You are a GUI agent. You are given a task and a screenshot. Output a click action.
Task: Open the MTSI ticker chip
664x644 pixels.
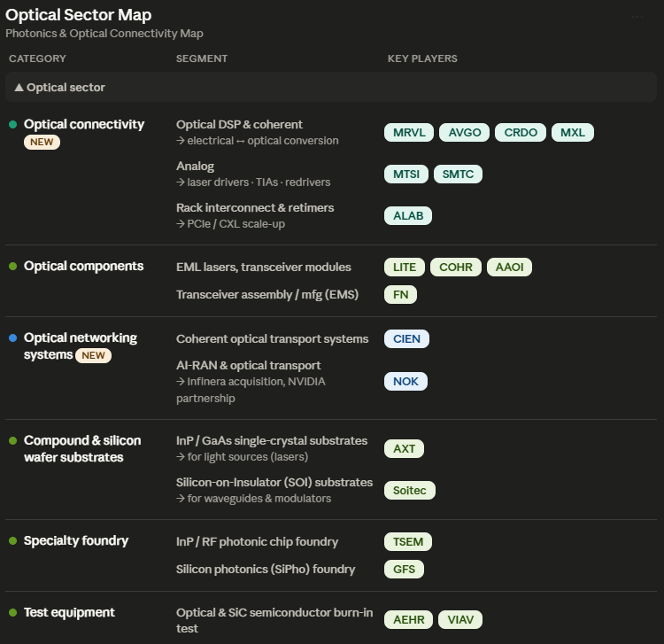[406, 175]
